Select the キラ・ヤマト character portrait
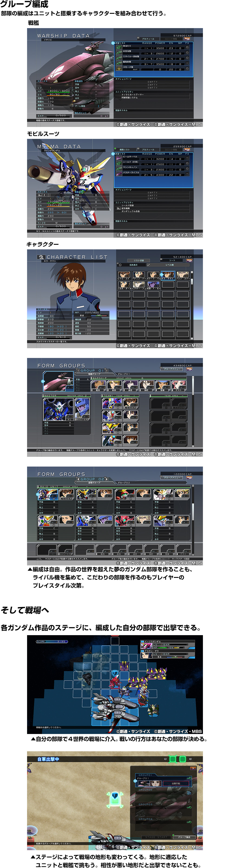Screen dimensions: 230x868 tap(168, 275)
